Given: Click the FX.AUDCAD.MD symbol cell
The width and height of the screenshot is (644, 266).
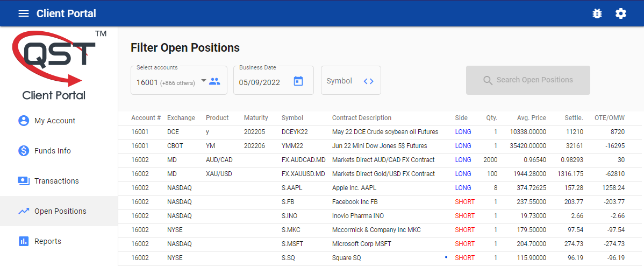Looking at the screenshot, I should pyautogui.click(x=304, y=160).
